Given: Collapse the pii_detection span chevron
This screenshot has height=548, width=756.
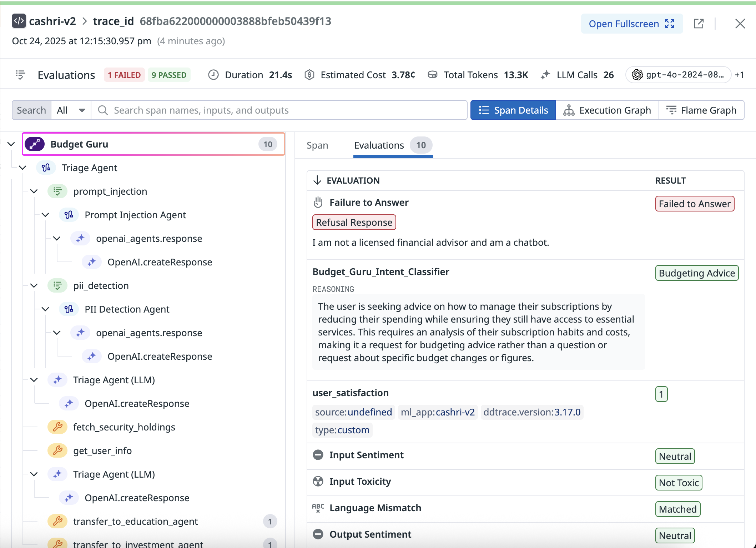Looking at the screenshot, I should point(34,286).
